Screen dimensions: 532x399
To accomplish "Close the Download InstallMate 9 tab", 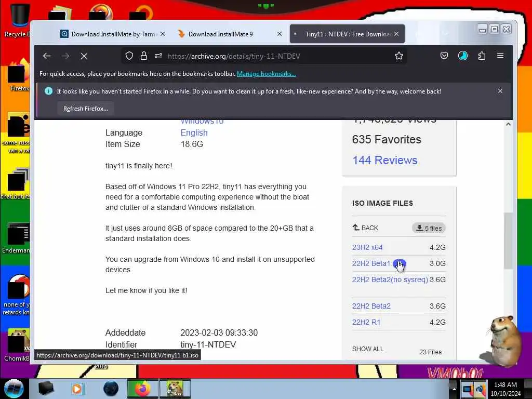I will pos(279,34).
